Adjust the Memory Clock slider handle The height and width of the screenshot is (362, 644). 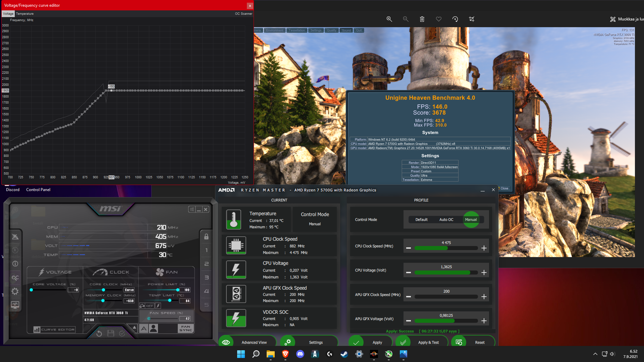(103, 301)
